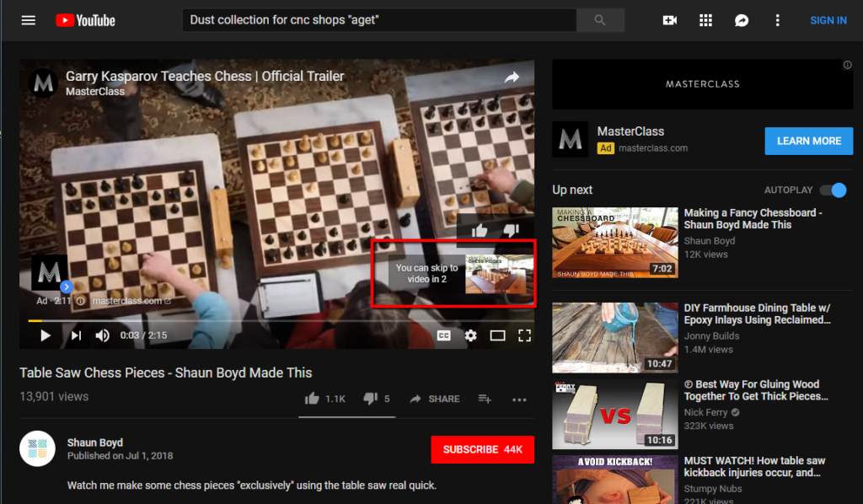Click the search magnifier button
Viewport: 863px width, 504px height.
600,20
